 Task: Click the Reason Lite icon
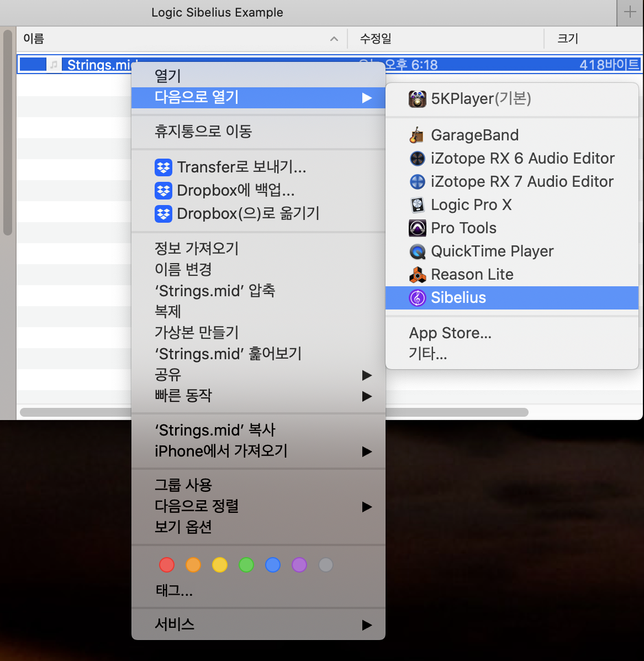[418, 275]
